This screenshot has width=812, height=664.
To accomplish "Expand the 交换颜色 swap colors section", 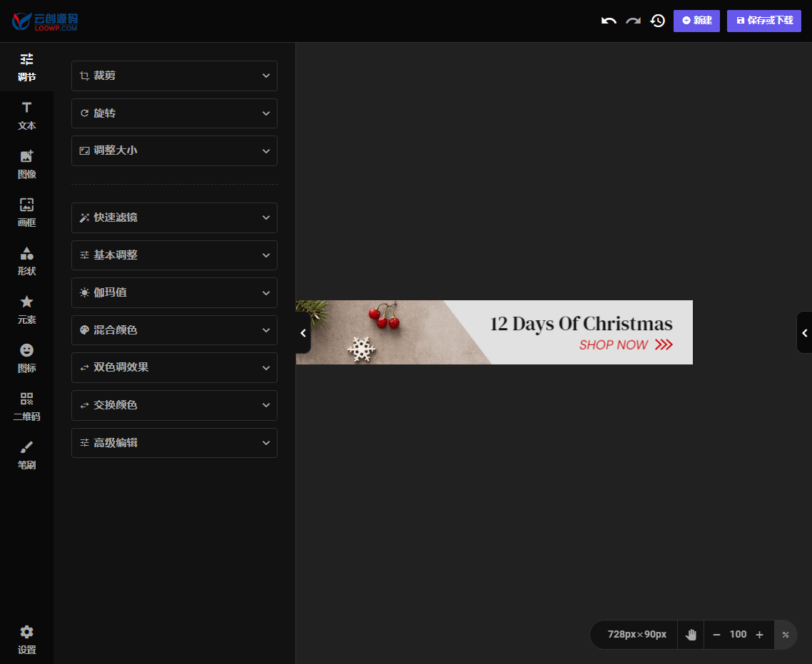I will point(174,405).
